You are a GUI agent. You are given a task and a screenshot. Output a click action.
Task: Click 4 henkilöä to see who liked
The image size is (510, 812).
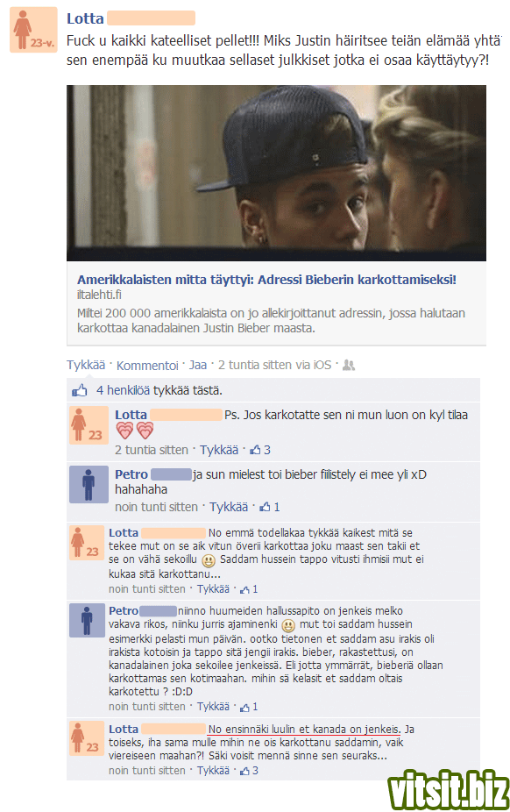pyautogui.click(x=123, y=390)
